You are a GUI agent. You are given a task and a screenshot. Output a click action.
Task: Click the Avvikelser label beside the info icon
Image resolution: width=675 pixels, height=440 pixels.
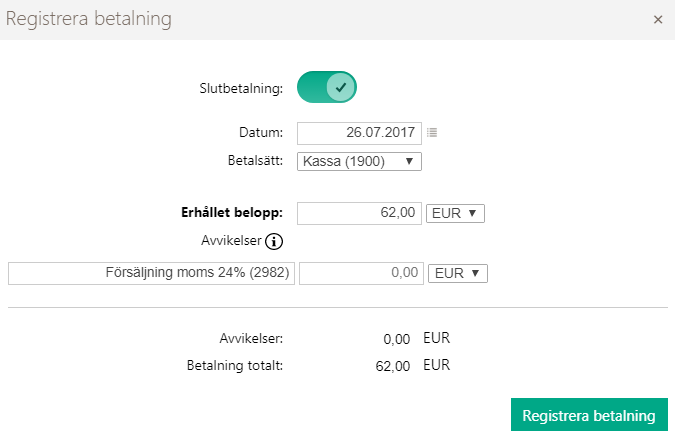click(x=231, y=240)
